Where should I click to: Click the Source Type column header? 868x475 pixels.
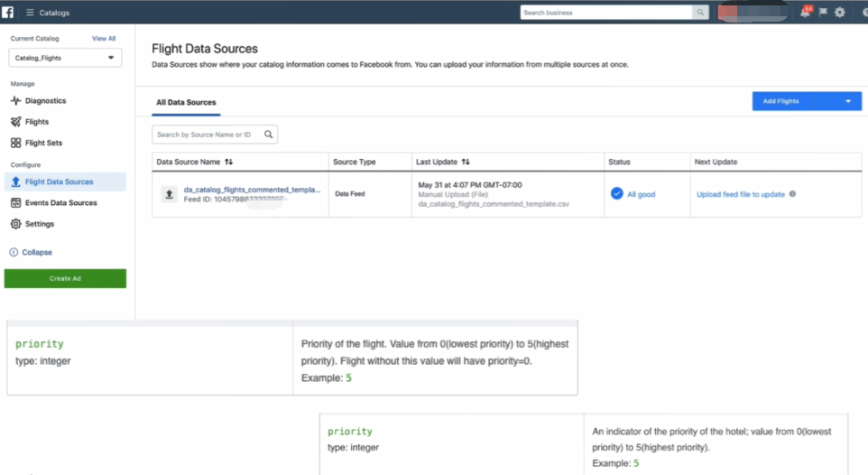click(x=355, y=162)
